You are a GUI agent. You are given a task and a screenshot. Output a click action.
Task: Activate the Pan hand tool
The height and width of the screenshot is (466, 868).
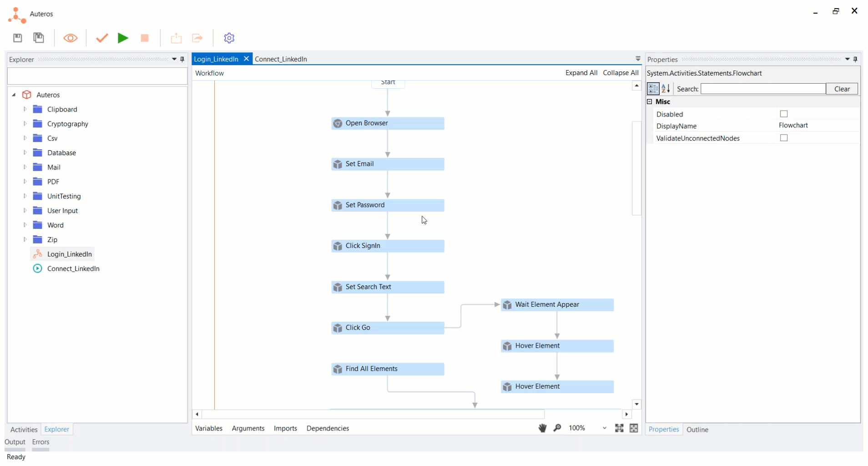click(x=542, y=428)
